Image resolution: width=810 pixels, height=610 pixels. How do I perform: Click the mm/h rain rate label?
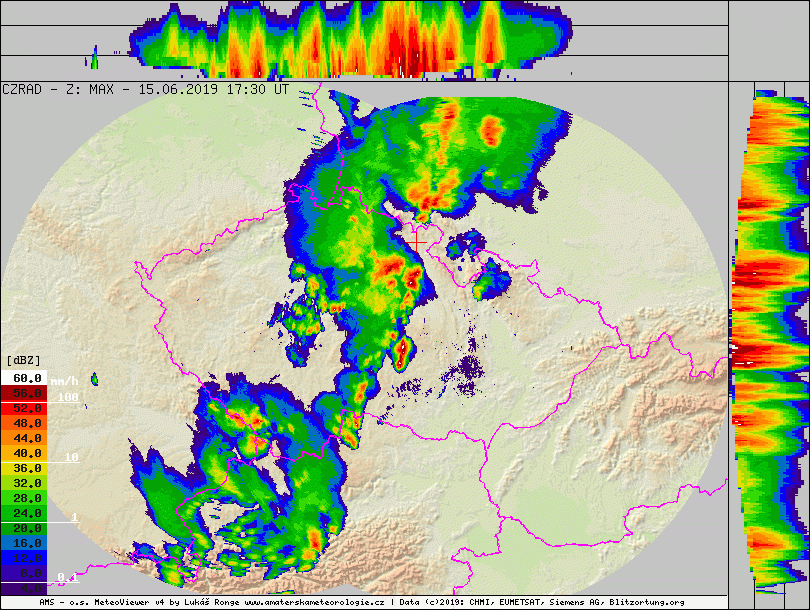click(x=66, y=380)
